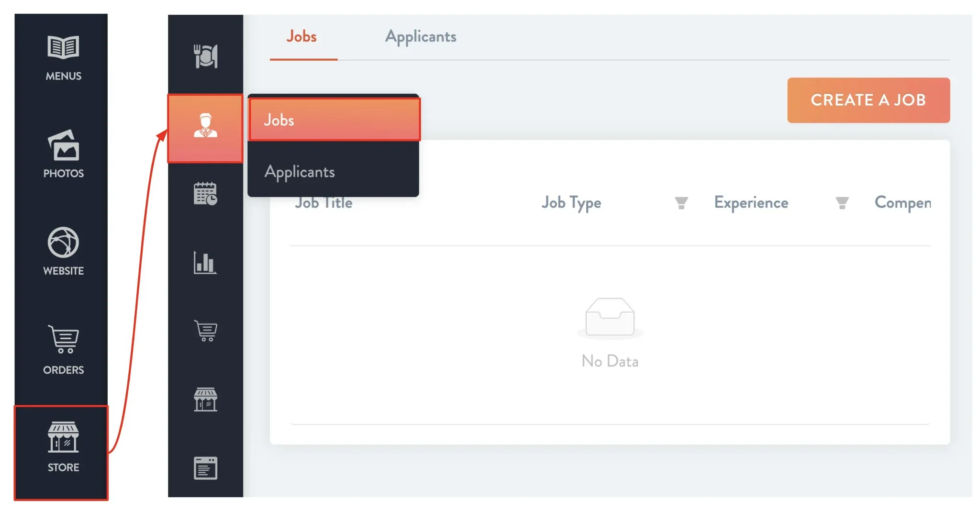
Task: Filter the Experience column
Action: (x=842, y=203)
